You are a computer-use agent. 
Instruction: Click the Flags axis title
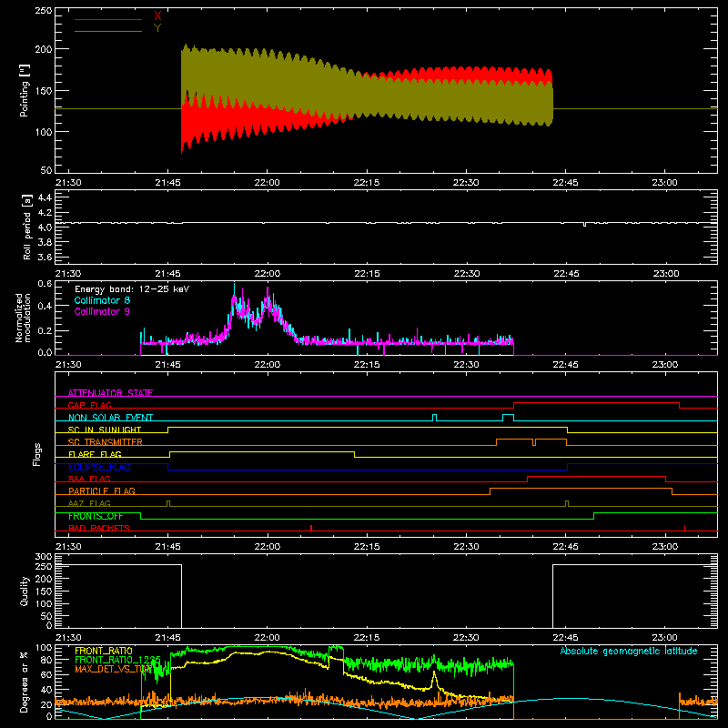point(37,454)
